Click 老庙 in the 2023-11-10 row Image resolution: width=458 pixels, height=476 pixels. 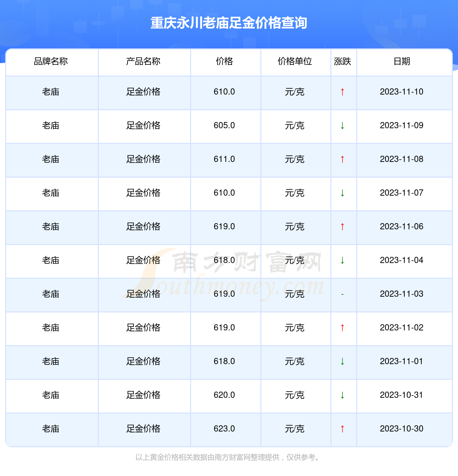click(51, 92)
